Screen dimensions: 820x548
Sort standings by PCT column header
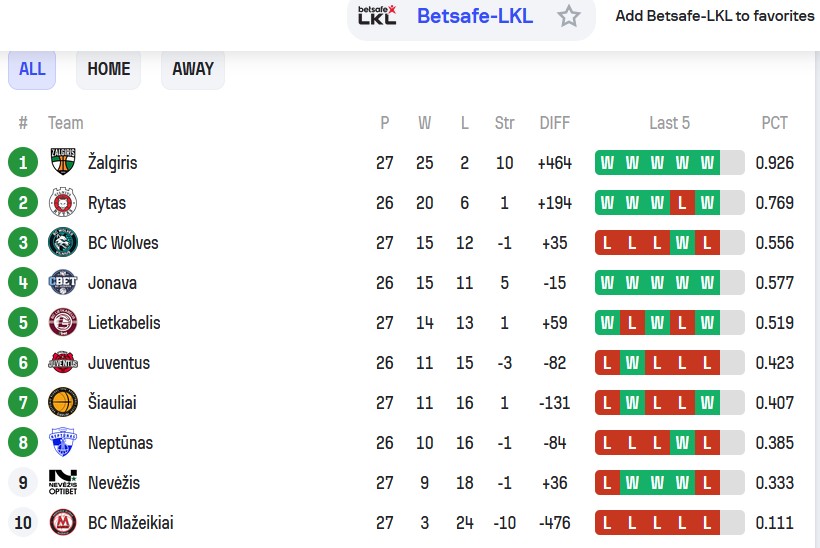(774, 123)
